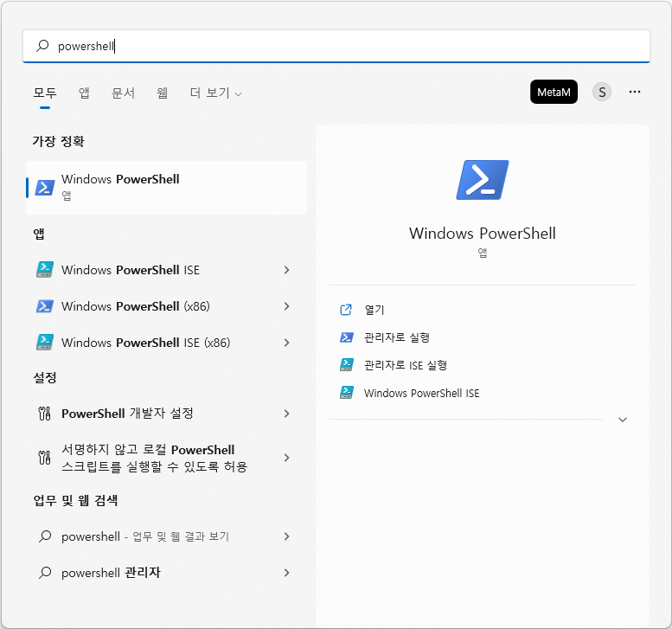Expand the powershell 관리자 suggestion arrow
The height and width of the screenshot is (629, 672).
(286, 573)
